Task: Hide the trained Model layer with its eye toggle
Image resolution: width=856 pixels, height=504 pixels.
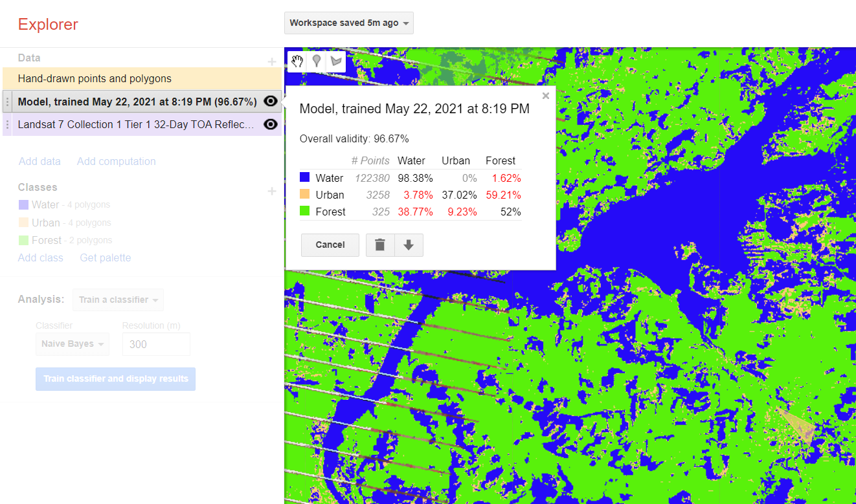Action: pyautogui.click(x=270, y=101)
